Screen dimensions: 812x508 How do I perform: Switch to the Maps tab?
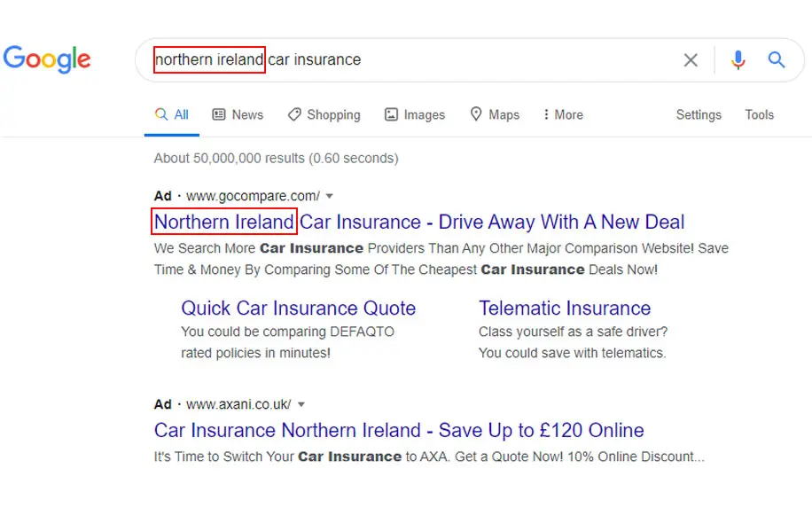coord(495,114)
